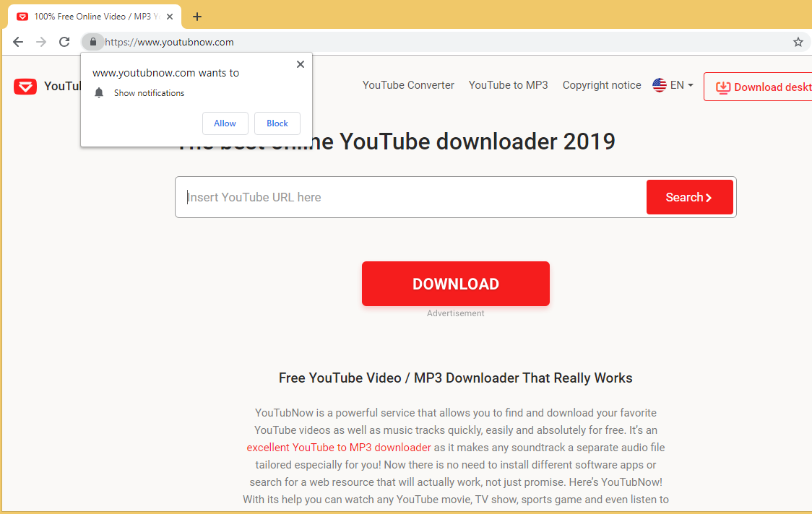The width and height of the screenshot is (812, 514).
Task: Open a new tab with plus icon
Action: [197, 17]
